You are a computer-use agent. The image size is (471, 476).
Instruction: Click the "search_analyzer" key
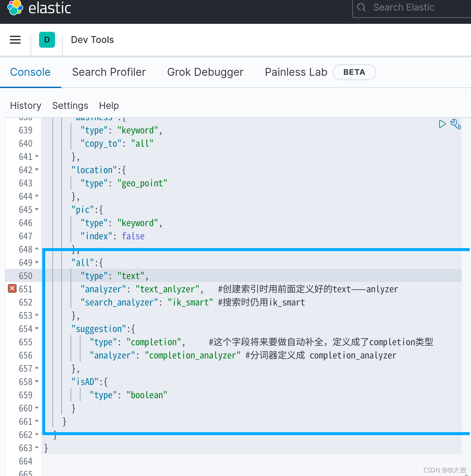pos(120,303)
